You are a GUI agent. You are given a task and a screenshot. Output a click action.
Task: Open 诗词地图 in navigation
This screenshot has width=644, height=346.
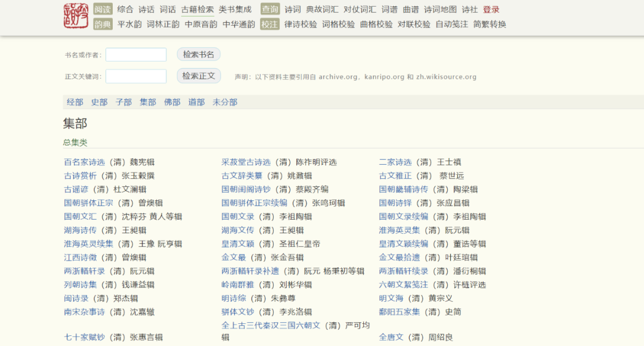(440, 10)
